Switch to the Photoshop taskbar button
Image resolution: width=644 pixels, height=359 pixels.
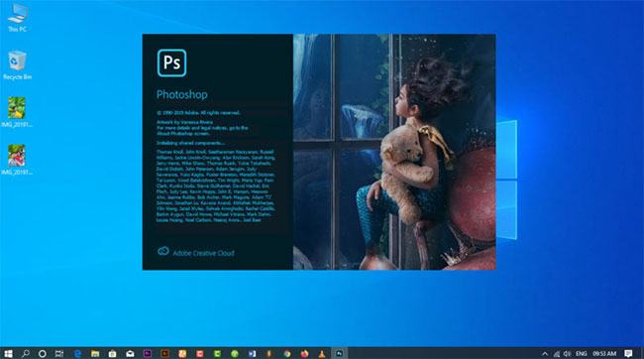[339, 353]
